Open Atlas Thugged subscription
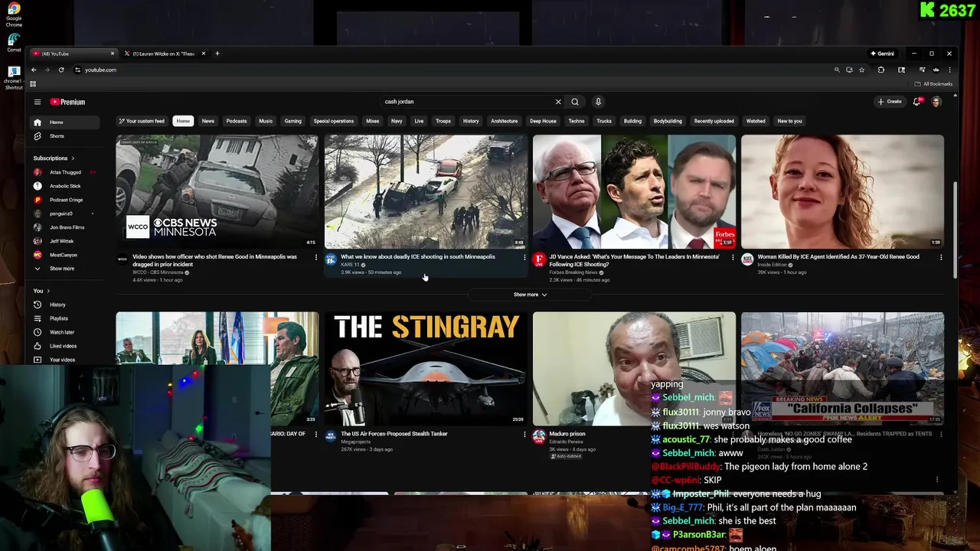 [x=65, y=172]
